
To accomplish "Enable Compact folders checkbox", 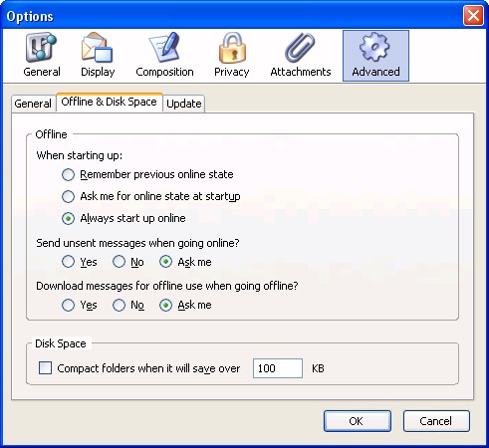I will pos(45,368).
